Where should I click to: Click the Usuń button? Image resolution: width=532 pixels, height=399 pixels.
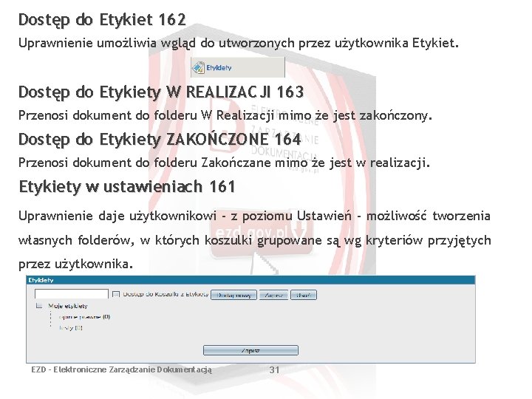click(x=304, y=295)
